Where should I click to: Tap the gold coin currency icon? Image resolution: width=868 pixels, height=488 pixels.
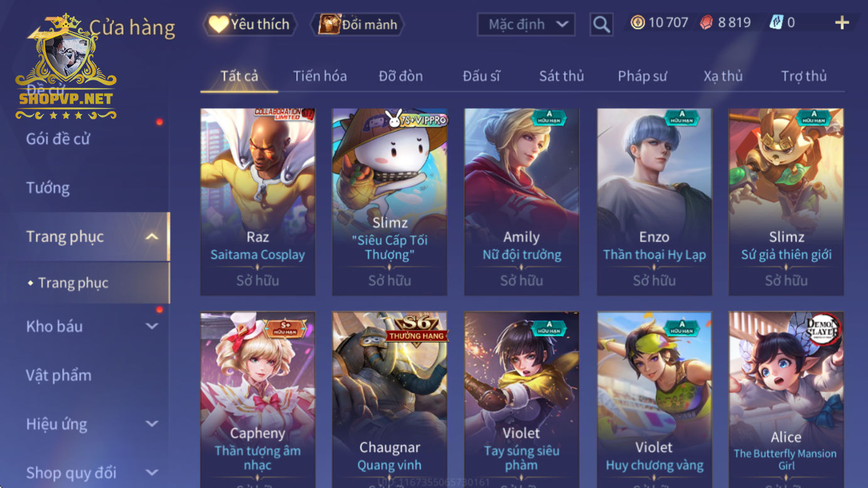click(x=638, y=23)
